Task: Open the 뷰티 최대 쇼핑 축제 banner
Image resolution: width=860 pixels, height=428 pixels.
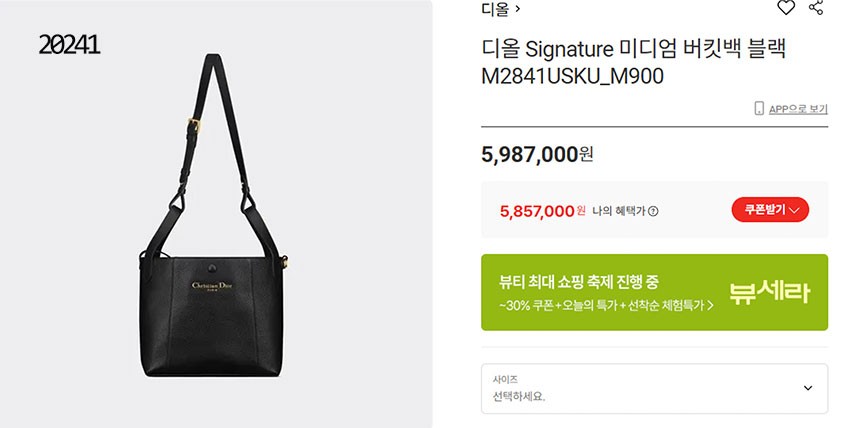Action: 654,292
